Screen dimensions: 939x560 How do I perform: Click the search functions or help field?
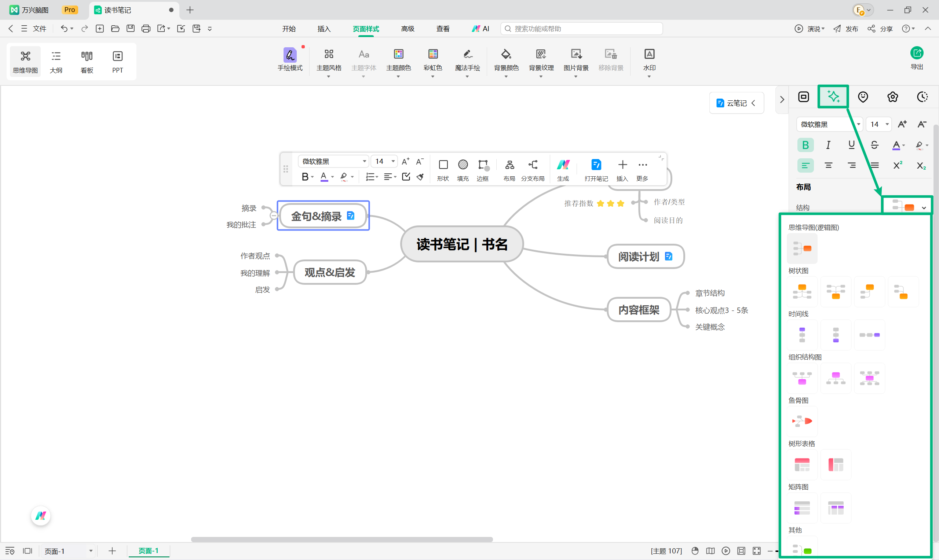[x=581, y=29]
